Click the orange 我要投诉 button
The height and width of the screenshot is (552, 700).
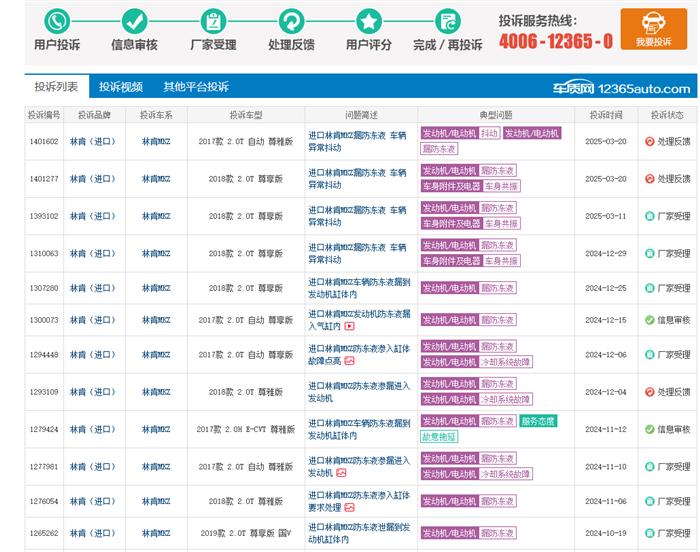[654, 29]
